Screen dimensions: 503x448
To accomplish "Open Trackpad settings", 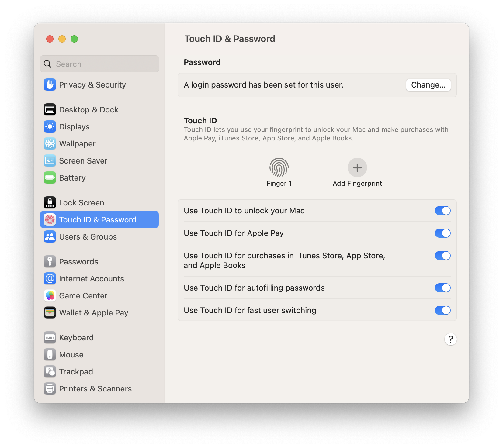I will pos(76,372).
